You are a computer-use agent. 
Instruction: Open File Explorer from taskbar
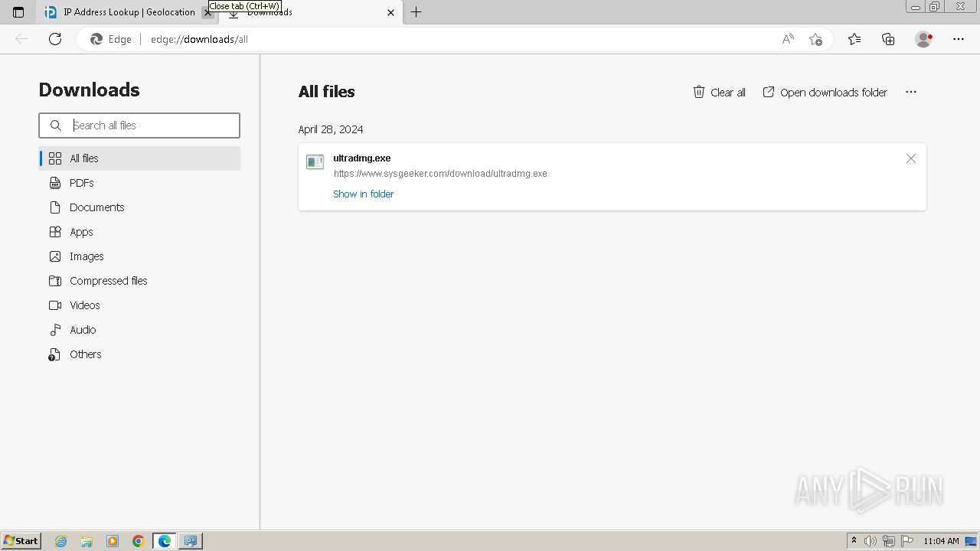click(87, 541)
